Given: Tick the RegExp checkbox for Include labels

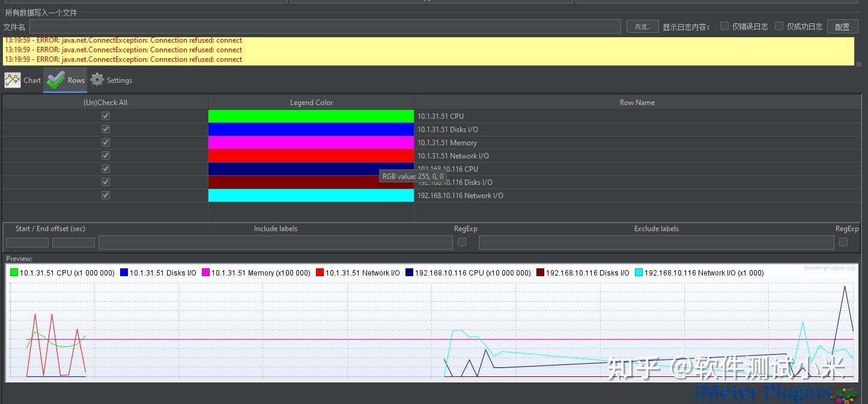Looking at the screenshot, I should 462,242.
